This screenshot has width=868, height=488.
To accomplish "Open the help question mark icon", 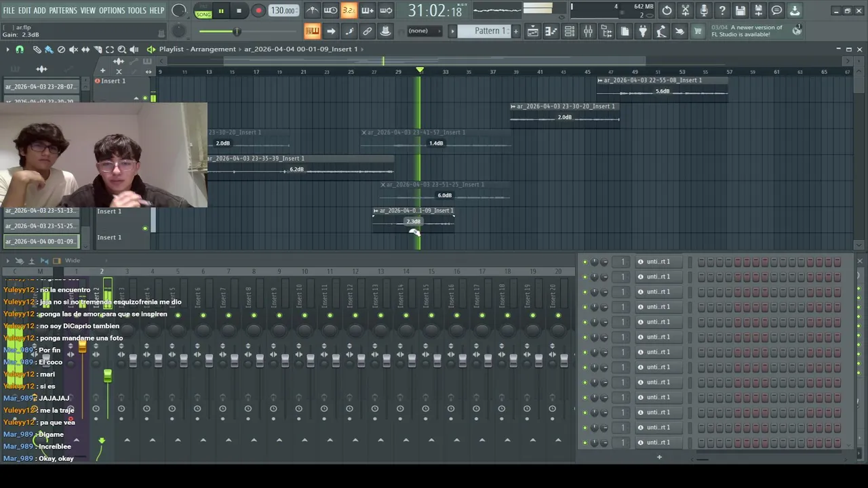I will point(722,10).
